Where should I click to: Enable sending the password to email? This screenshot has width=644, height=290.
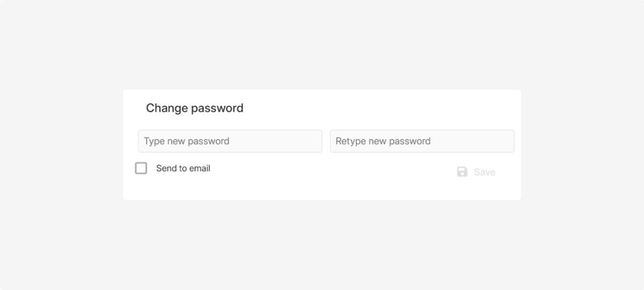pos(141,168)
